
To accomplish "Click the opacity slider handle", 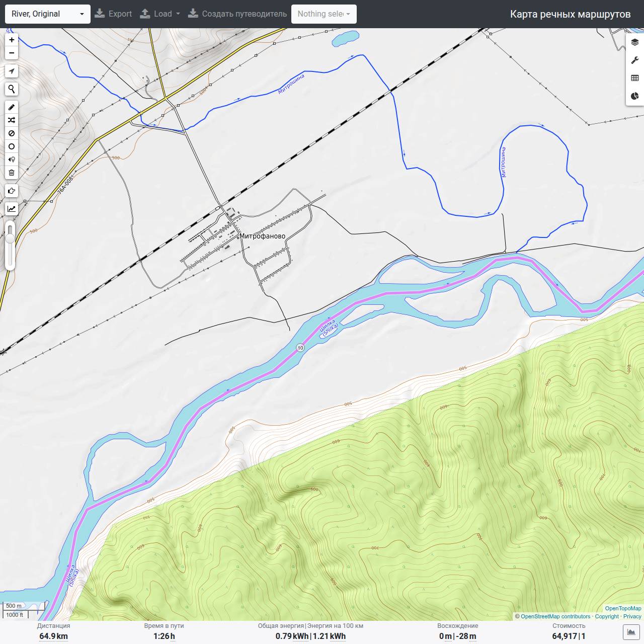I will click(10, 238).
